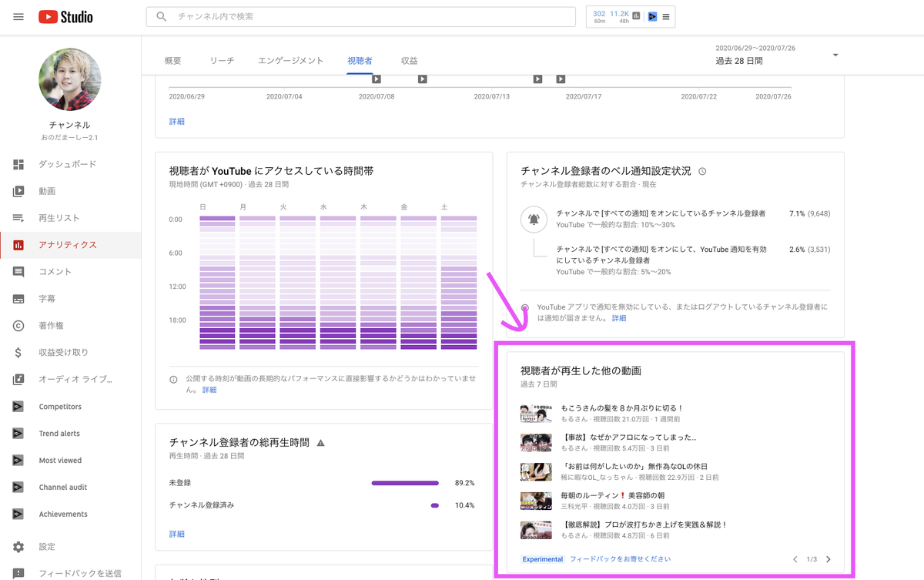Click 詳細 link under the timeline chart
Image resolution: width=924 pixels, height=580 pixels.
click(177, 121)
